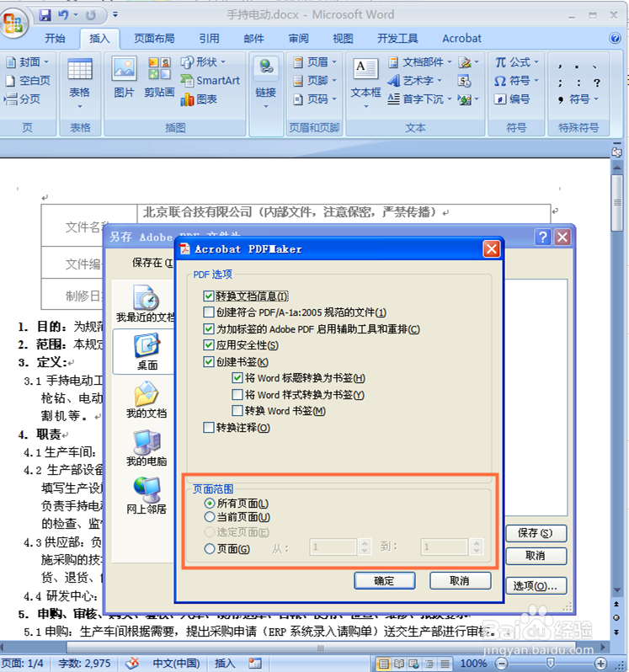Close the Acrobat PDFMaker dialog
Screen dimensions: 629x672
(x=492, y=249)
